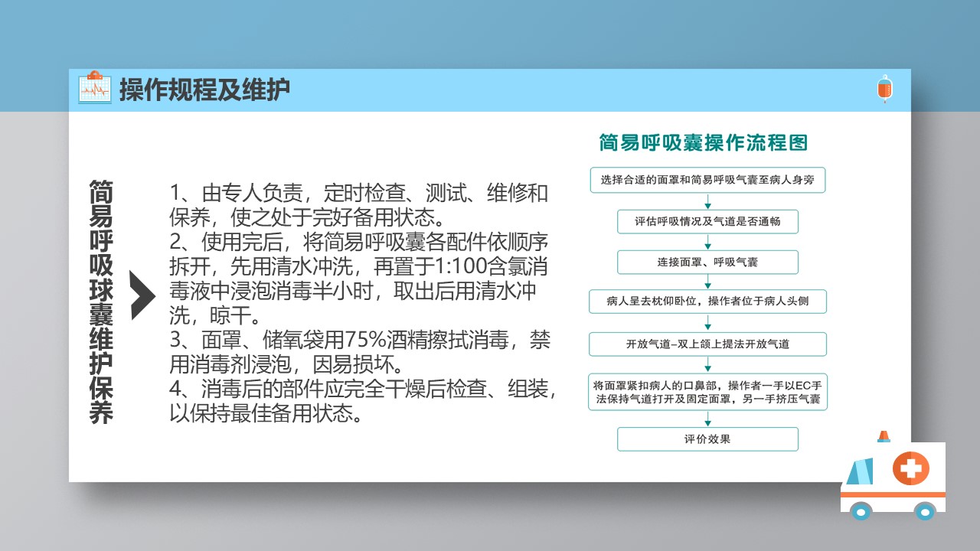Click the ambulance's blue windshield
980x551 pixels.
point(860,471)
